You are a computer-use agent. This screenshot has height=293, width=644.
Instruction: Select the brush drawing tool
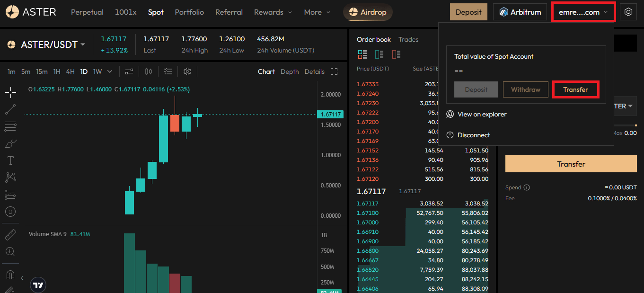[x=10, y=143]
